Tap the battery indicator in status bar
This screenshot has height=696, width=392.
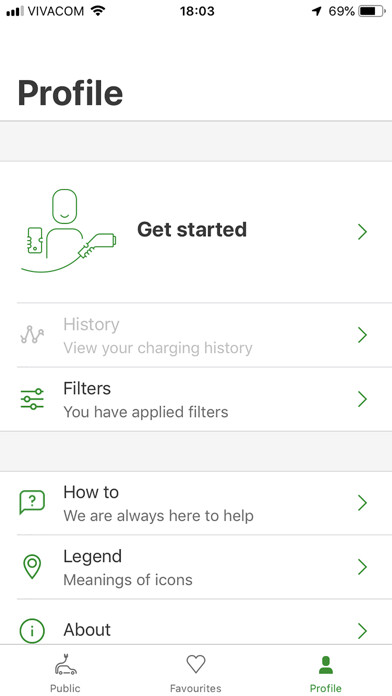372,11
